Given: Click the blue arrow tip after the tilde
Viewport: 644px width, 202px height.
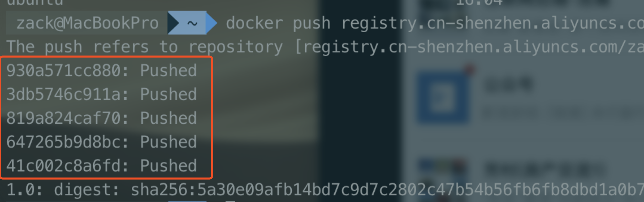Looking at the screenshot, I should pos(212,23).
